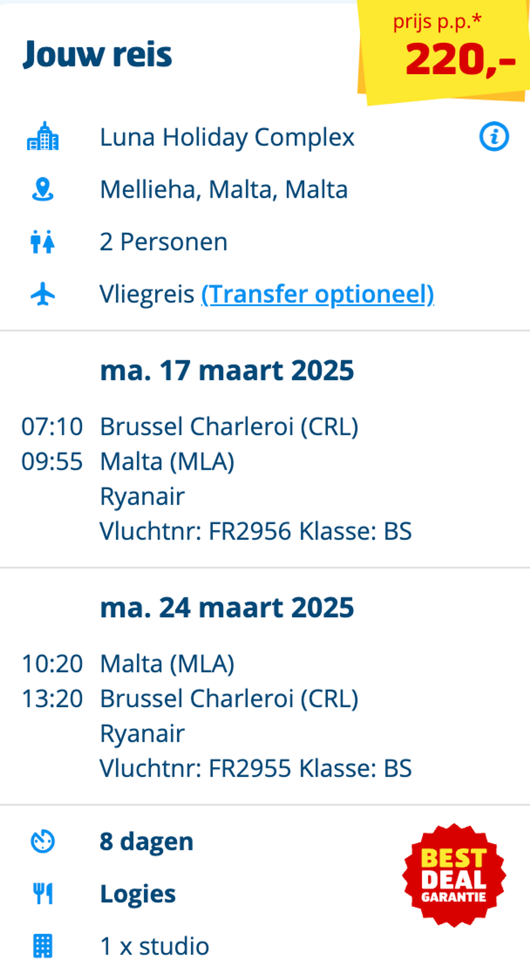This screenshot has height=980, width=530.
Task: Click the Best Deal Garantie badge
Action: 454,875
